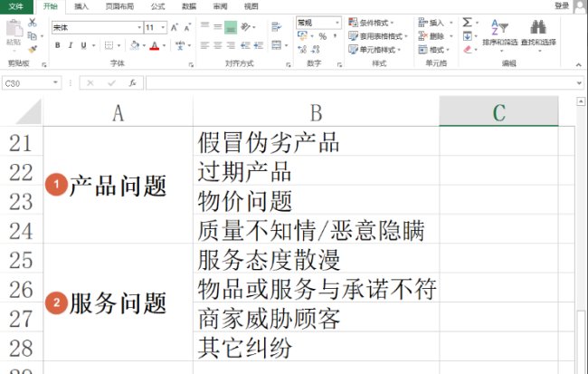Open font size dropdown showing 11

156,27
